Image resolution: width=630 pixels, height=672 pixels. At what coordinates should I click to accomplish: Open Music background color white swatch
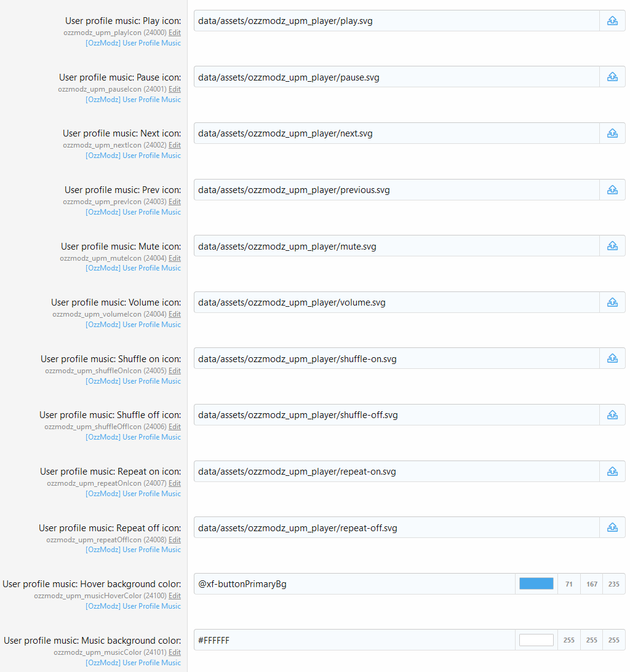pos(536,640)
